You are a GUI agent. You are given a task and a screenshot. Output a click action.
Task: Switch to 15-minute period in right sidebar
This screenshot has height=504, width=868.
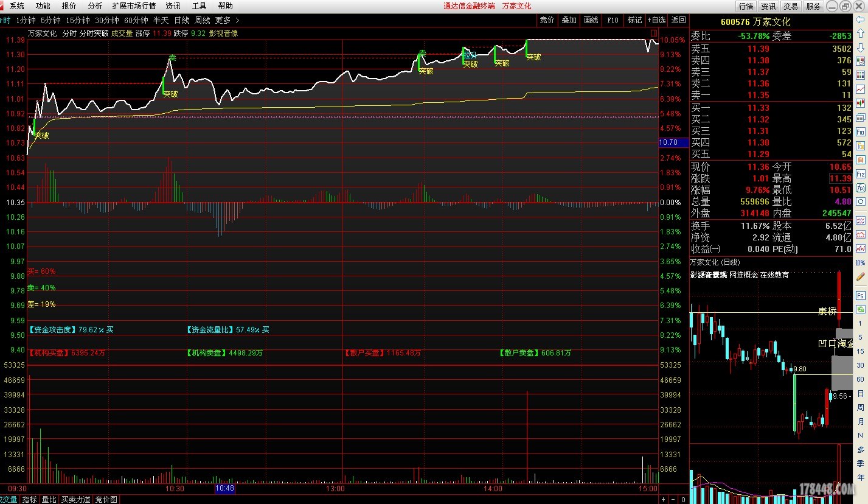point(861,351)
